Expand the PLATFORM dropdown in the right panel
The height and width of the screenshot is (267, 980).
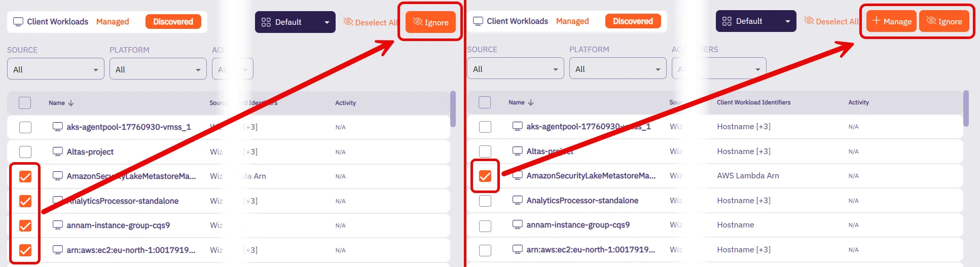618,69
